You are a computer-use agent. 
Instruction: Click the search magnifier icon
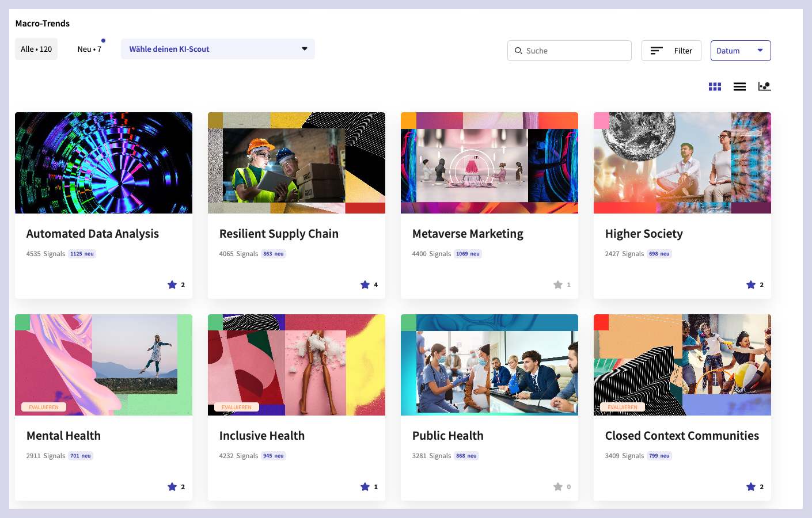518,51
